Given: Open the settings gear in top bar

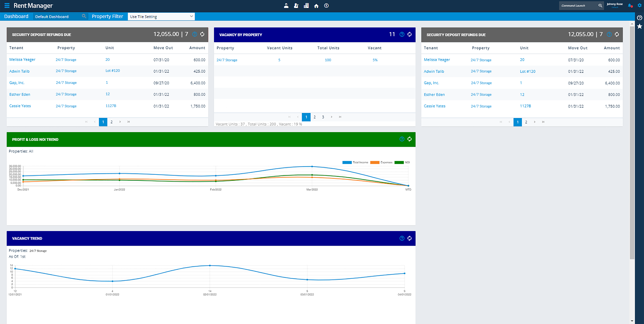Looking at the screenshot, I should 639,5.
